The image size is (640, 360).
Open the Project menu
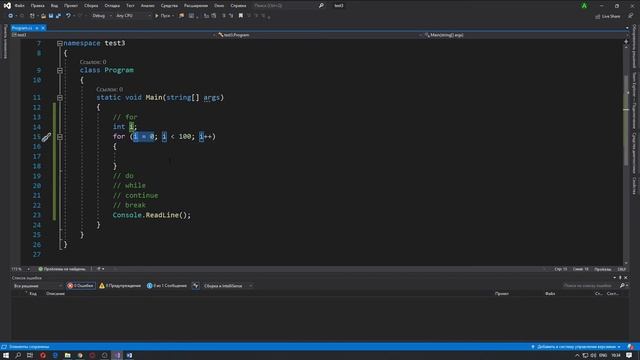point(71,6)
